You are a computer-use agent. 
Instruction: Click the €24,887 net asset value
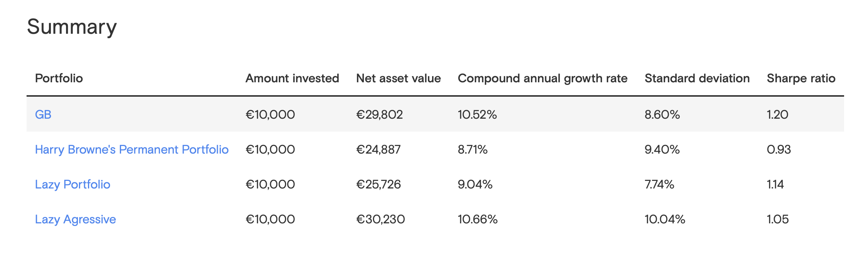pyautogui.click(x=378, y=149)
